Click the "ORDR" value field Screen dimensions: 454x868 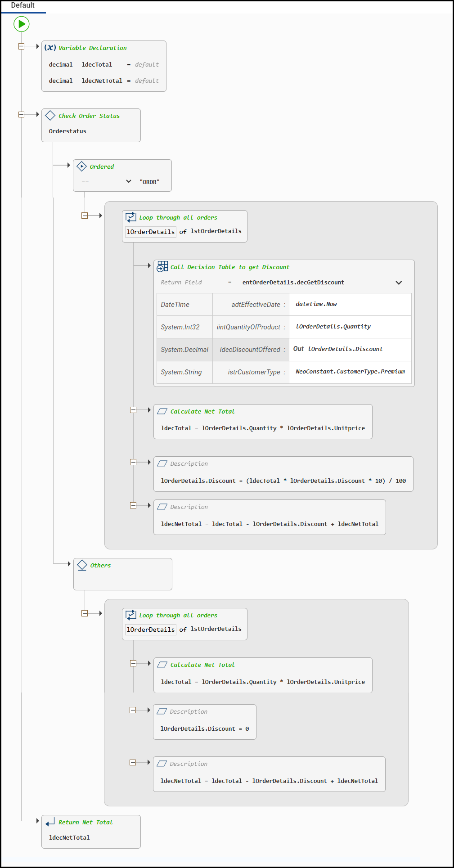(x=150, y=182)
